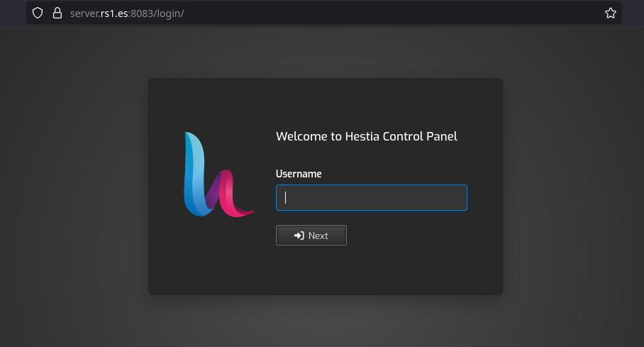The image size is (644, 347).
Task: Click the Username label
Action: click(299, 174)
